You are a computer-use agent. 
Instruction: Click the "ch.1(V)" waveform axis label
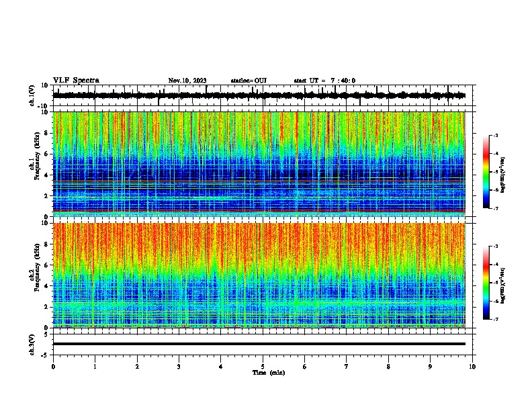(32, 95)
